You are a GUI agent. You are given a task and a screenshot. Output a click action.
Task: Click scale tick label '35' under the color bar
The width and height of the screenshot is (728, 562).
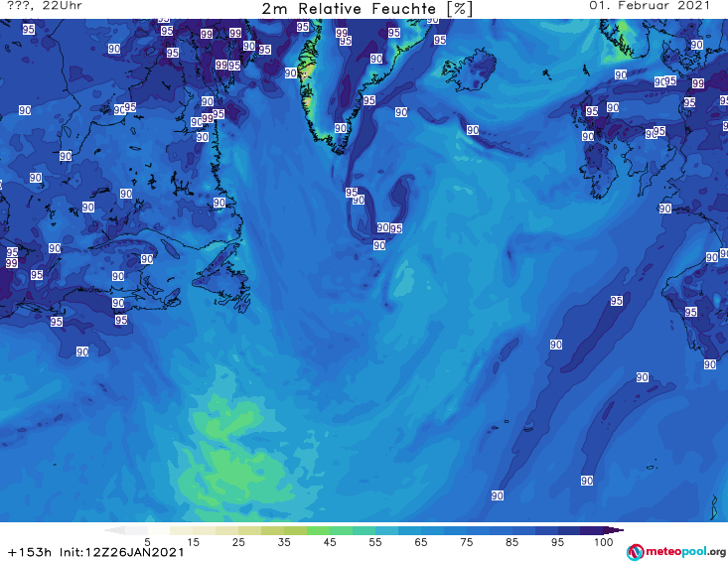[x=284, y=542]
